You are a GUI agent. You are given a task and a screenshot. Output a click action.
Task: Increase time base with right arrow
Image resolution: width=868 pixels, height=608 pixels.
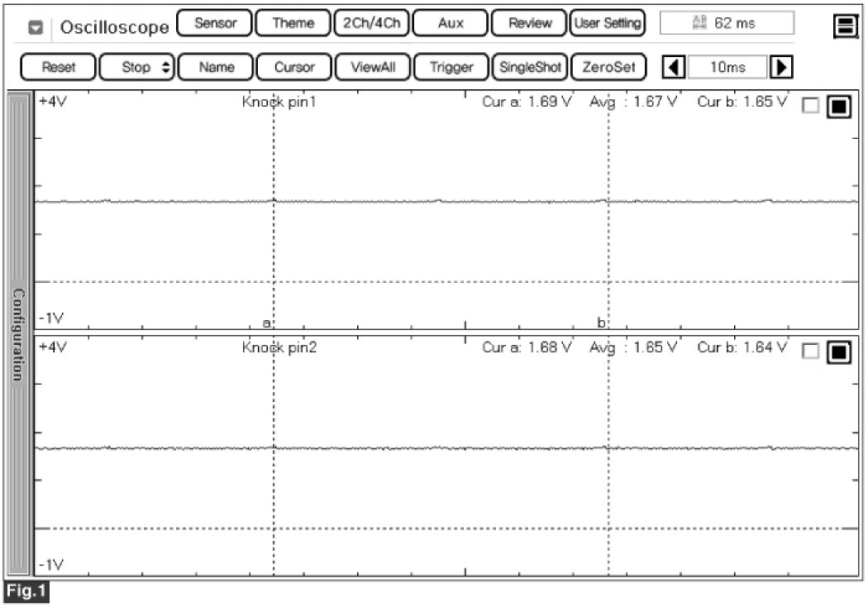pos(777,67)
